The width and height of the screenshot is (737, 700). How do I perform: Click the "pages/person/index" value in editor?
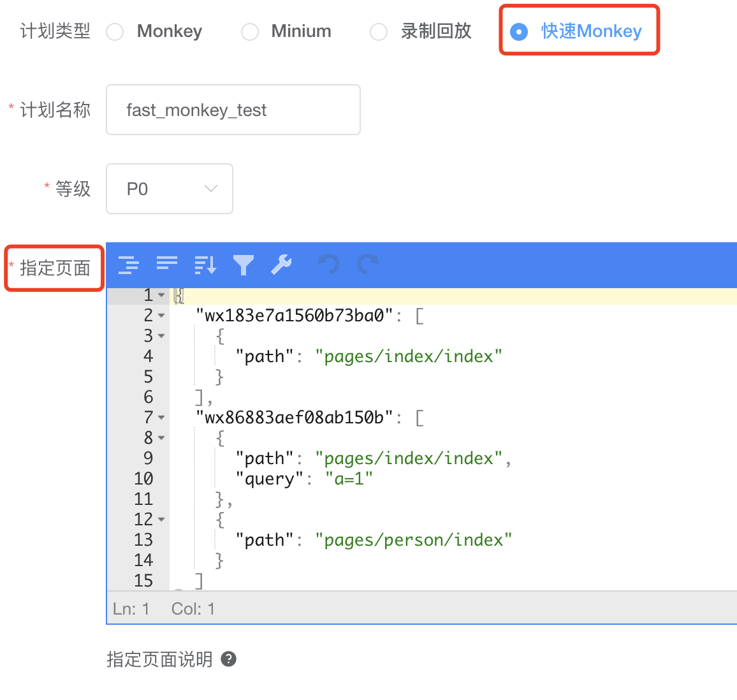click(x=414, y=540)
